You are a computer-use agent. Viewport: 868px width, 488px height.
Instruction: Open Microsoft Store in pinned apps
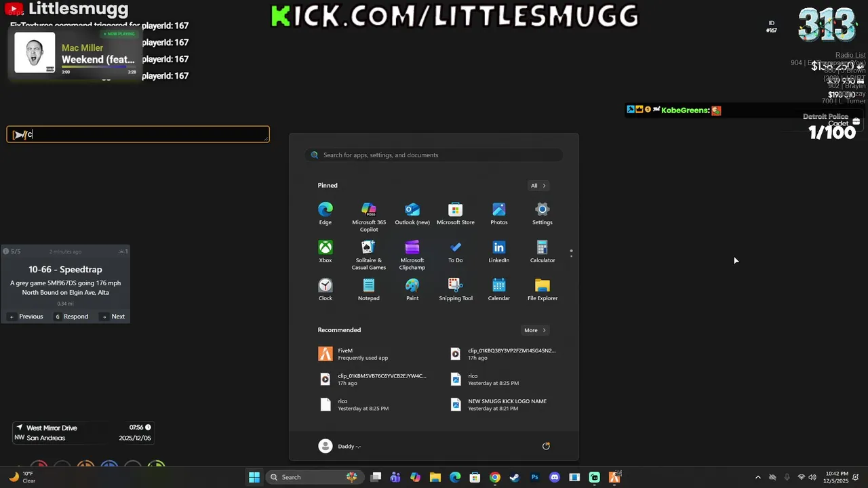[x=456, y=213]
